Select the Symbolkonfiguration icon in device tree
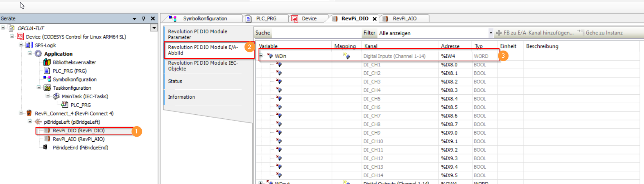Image resolution: width=644 pixels, height=184 pixels. (x=47, y=79)
